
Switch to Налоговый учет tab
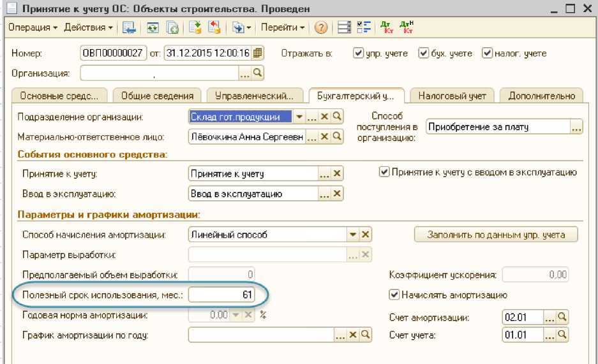tap(452, 96)
